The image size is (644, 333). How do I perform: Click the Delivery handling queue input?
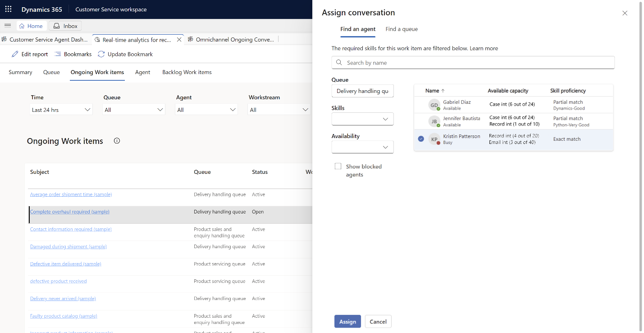point(363,91)
